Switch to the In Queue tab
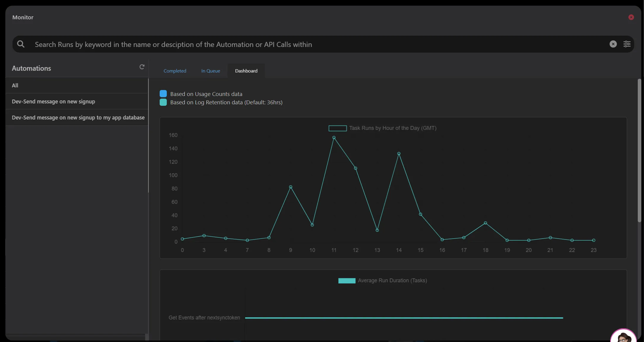This screenshot has width=644, height=342. click(x=211, y=71)
